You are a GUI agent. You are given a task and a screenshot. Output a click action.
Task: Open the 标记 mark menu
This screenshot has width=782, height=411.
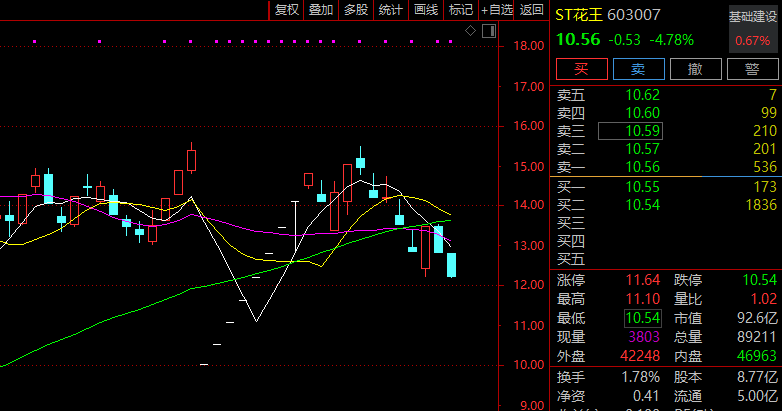(461, 10)
